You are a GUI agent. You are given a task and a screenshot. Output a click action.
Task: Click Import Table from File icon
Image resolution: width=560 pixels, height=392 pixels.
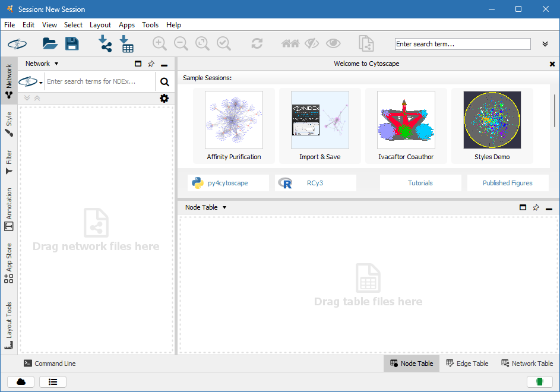[126, 43]
